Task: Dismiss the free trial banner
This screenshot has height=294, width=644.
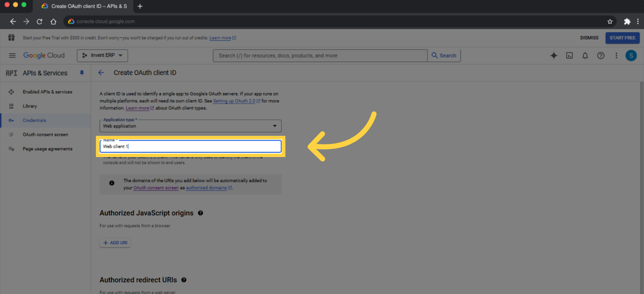Action: tap(589, 38)
